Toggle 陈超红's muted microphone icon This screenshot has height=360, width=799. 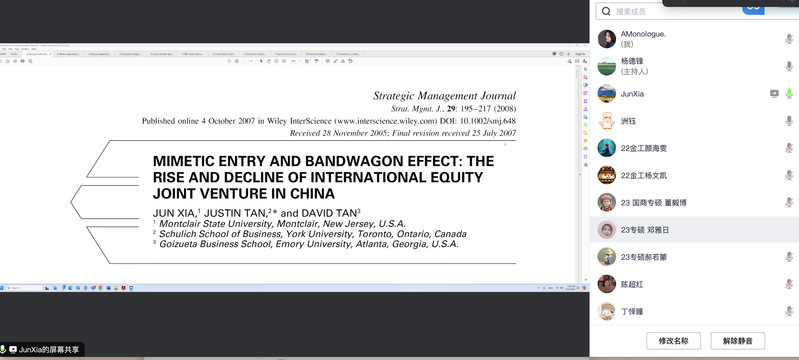click(x=789, y=284)
